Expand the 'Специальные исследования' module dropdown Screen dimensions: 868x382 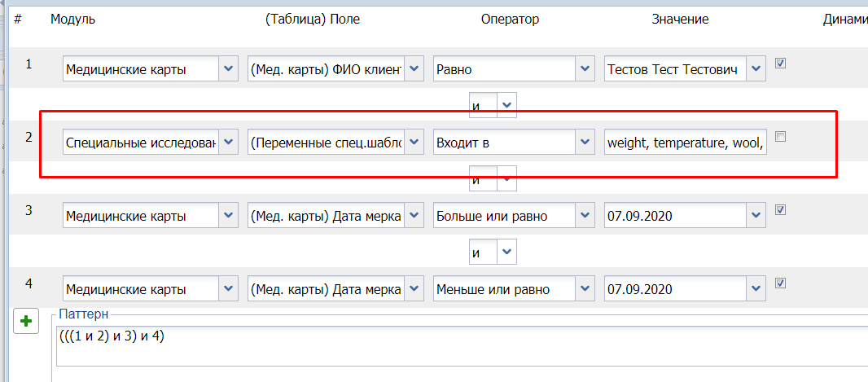coord(229,143)
